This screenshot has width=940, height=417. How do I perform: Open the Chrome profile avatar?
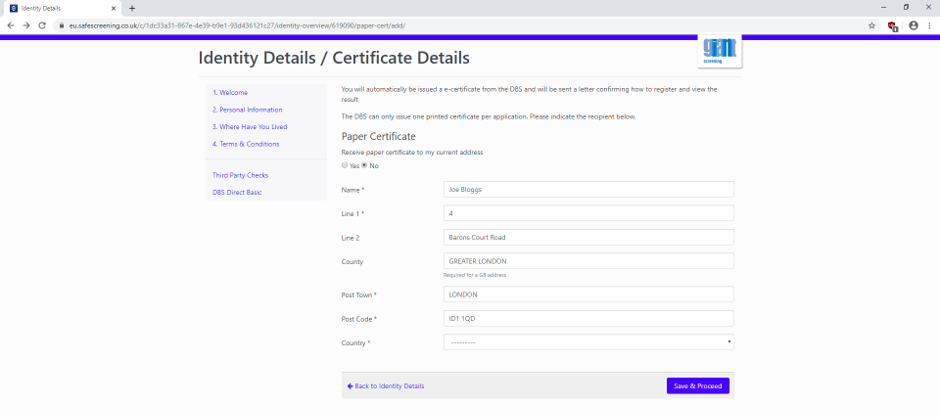[914, 26]
